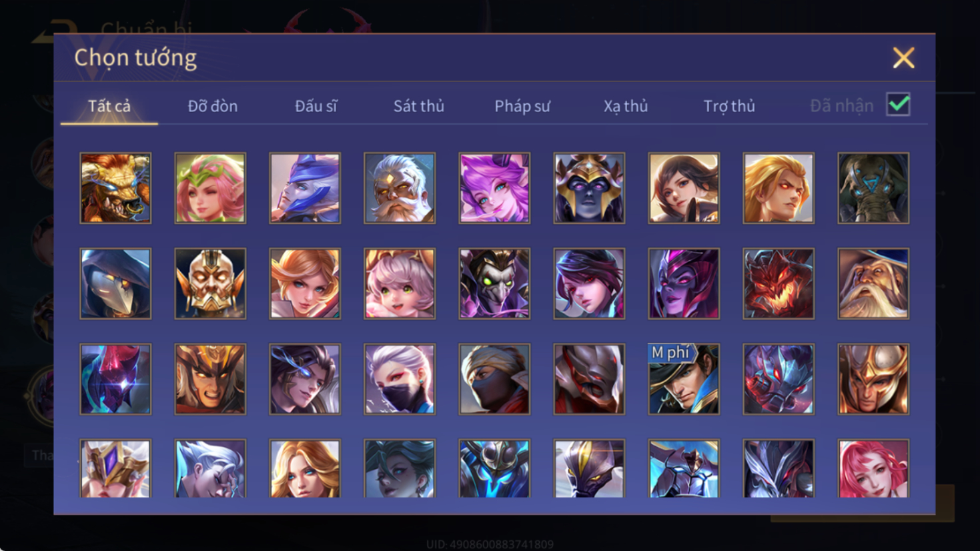Viewport: 980px width, 551px height.
Task: Pick the masked white-haired ninja girl portrait
Action: point(400,379)
